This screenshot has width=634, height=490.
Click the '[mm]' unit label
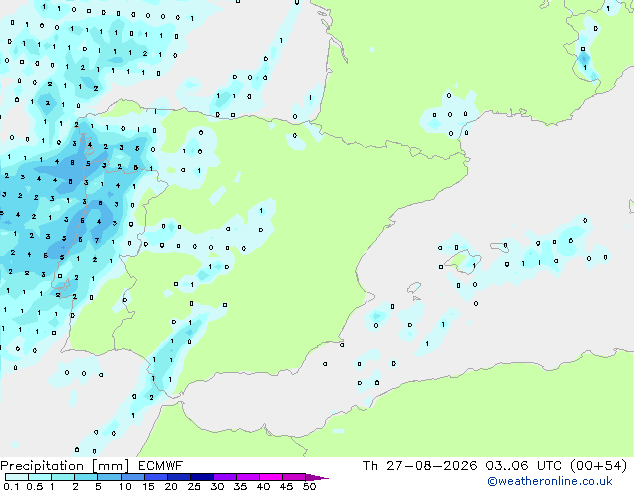coord(111,466)
